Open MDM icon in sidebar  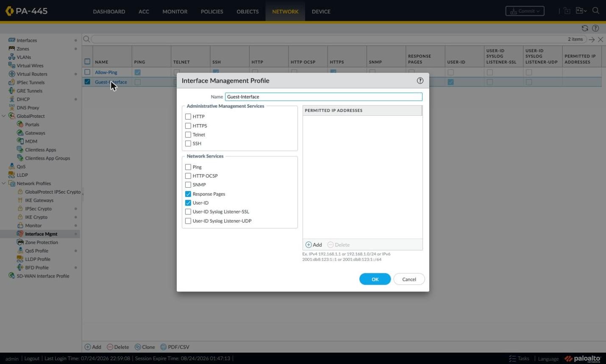point(20,141)
